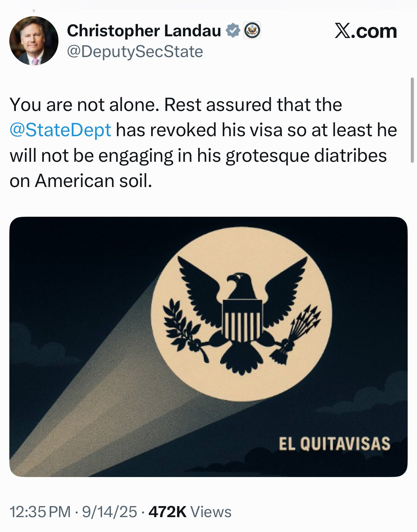Screen dimensions: 417x532
Task: Click the 12:35 PM timestamp
Action: [x=40, y=512]
